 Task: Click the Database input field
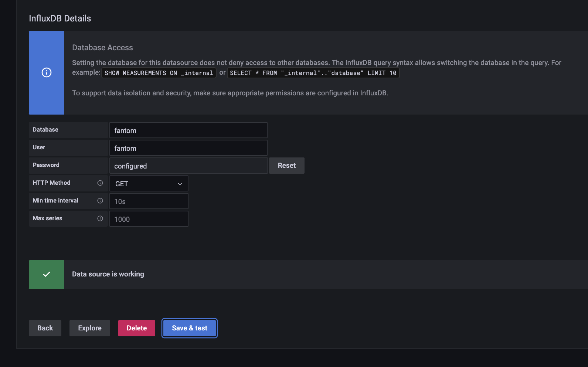pyautogui.click(x=188, y=130)
